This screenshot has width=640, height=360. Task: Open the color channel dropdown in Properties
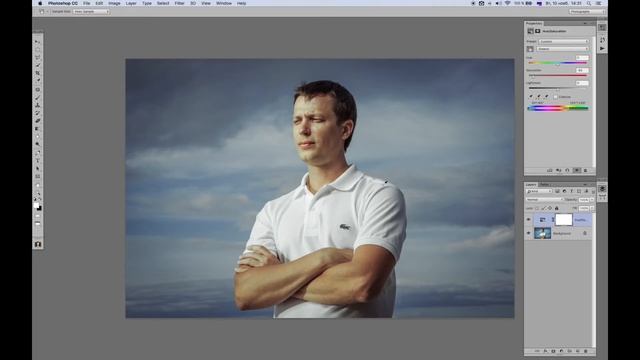(562, 49)
